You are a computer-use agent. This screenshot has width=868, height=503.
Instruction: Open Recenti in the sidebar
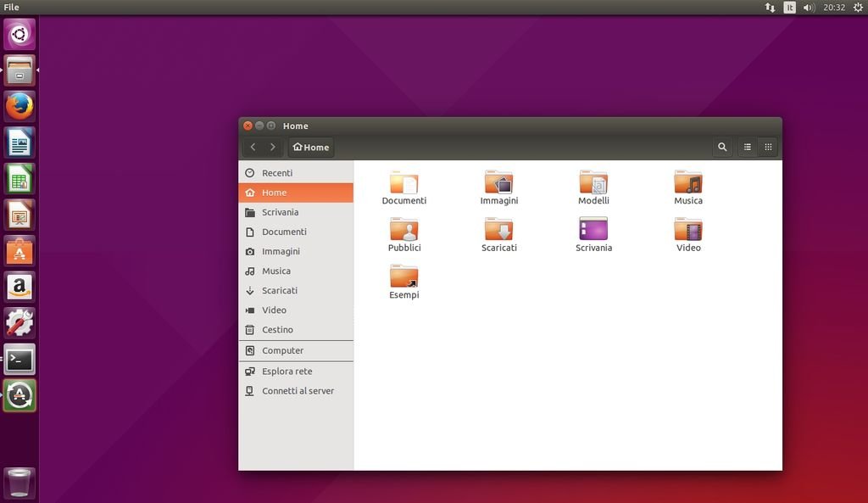tap(277, 173)
